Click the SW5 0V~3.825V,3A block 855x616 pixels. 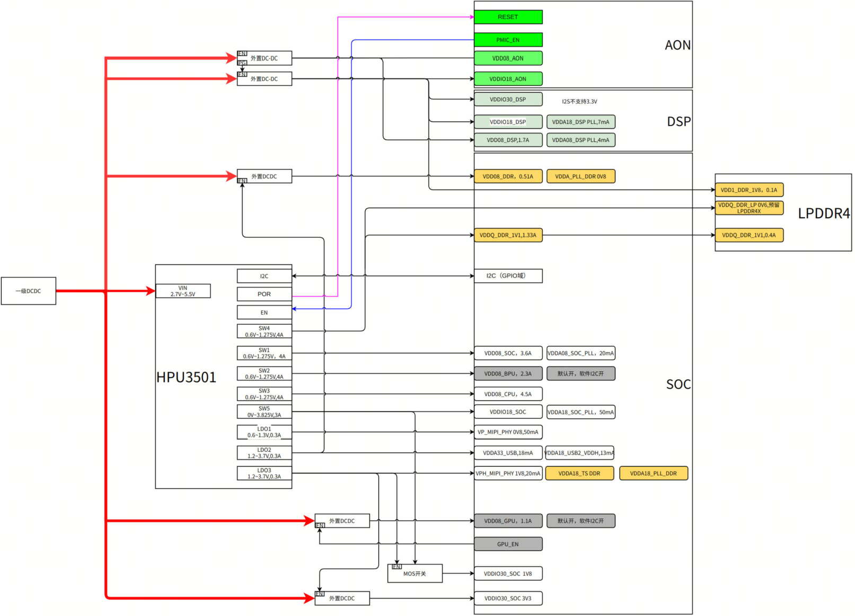tap(264, 412)
